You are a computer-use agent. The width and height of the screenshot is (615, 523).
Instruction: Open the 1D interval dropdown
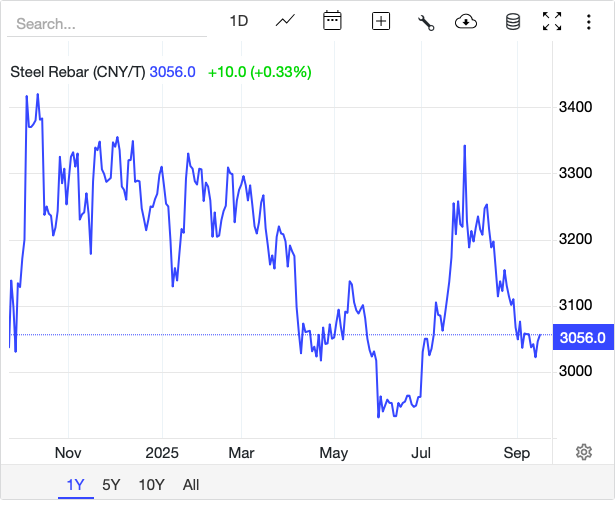pyautogui.click(x=239, y=21)
